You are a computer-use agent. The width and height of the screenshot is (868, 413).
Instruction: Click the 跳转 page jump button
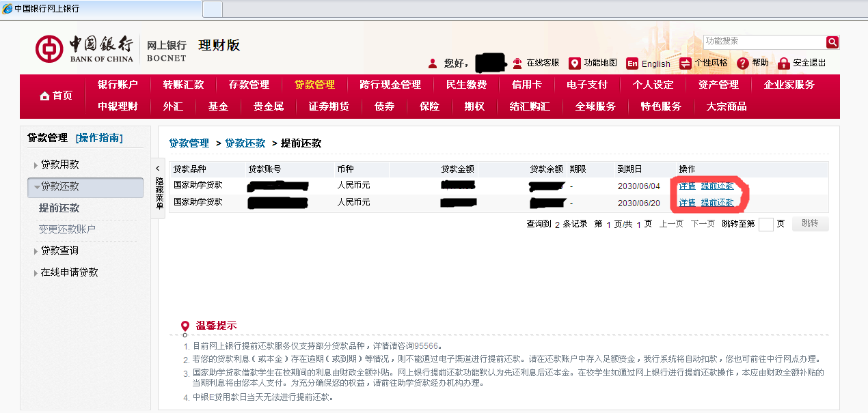(810, 224)
